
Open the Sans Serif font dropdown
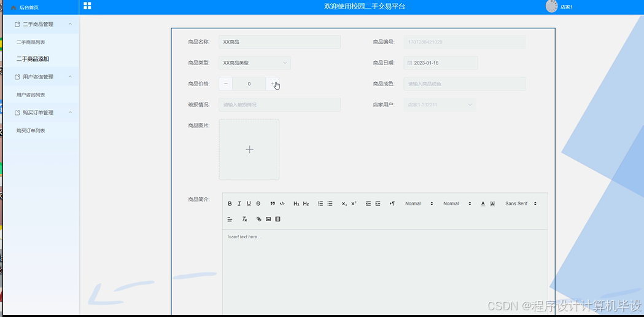(x=521, y=203)
